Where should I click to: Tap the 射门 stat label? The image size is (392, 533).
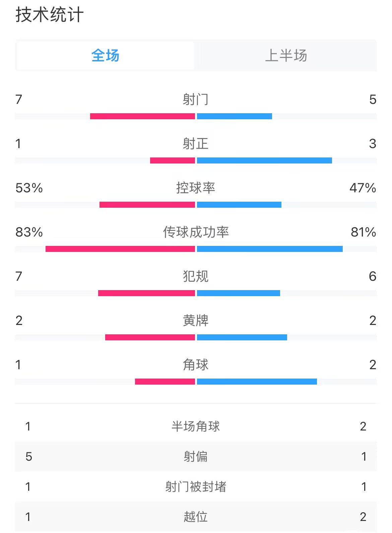[196, 99]
